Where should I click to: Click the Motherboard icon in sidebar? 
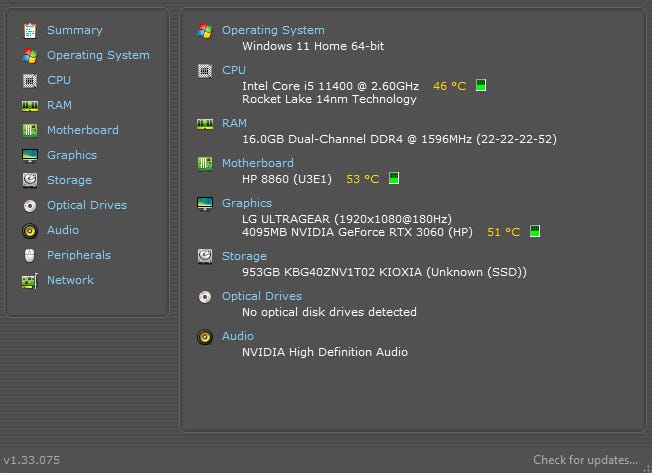pyautogui.click(x=30, y=130)
